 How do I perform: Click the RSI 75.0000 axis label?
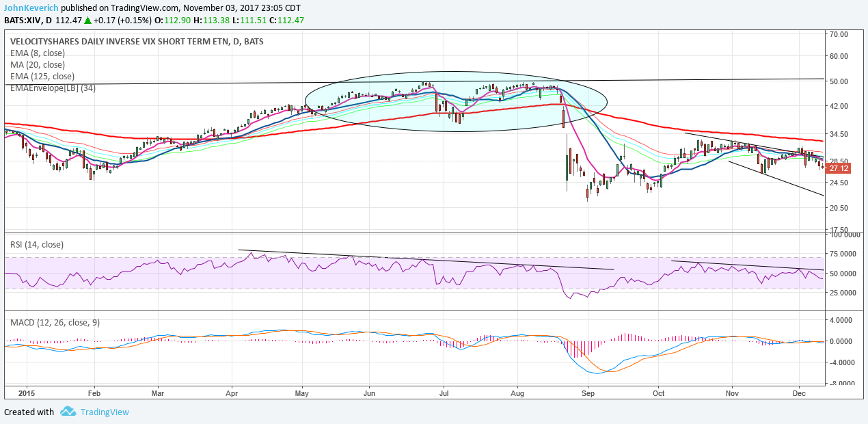pyautogui.click(x=842, y=254)
